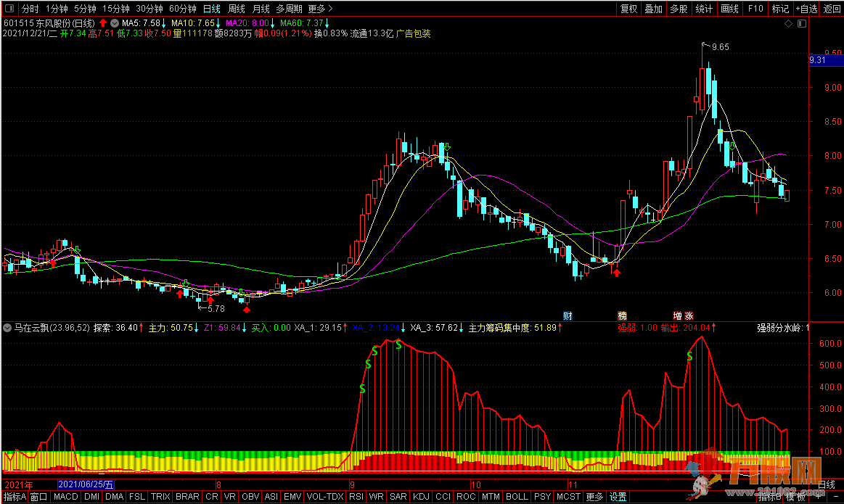Expand 更多 indicators in bottom bar
This screenshot has height=504, width=844.
595,497
